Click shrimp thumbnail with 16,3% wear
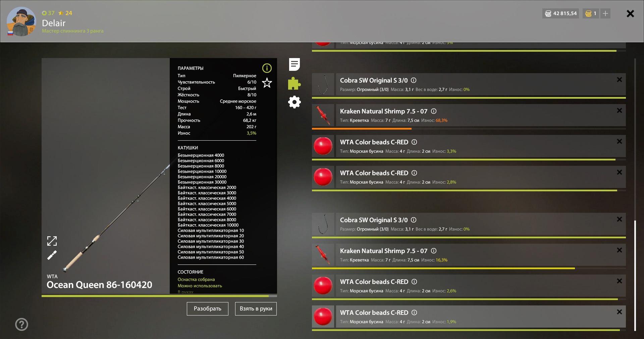The height and width of the screenshot is (339, 644). (x=323, y=255)
